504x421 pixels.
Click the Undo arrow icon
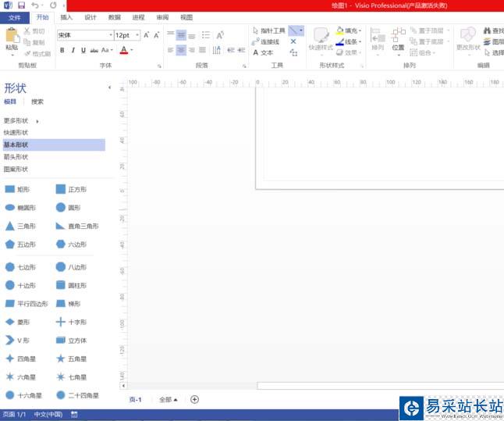[x=35, y=5]
